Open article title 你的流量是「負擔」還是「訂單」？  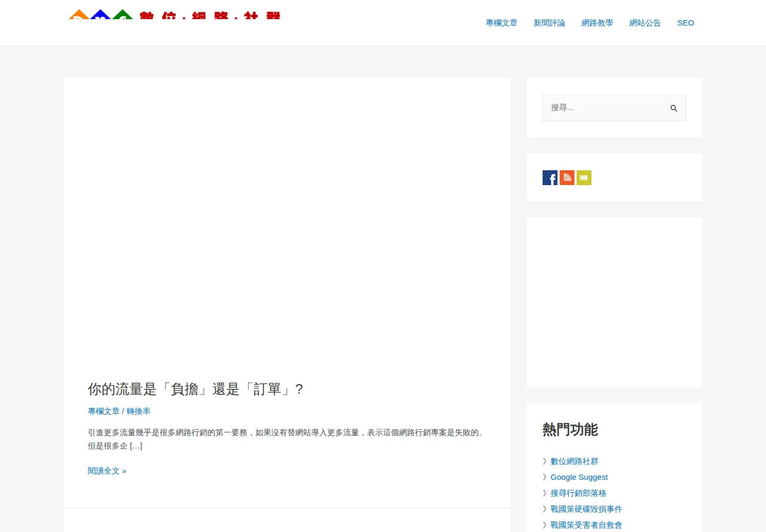click(196, 389)
